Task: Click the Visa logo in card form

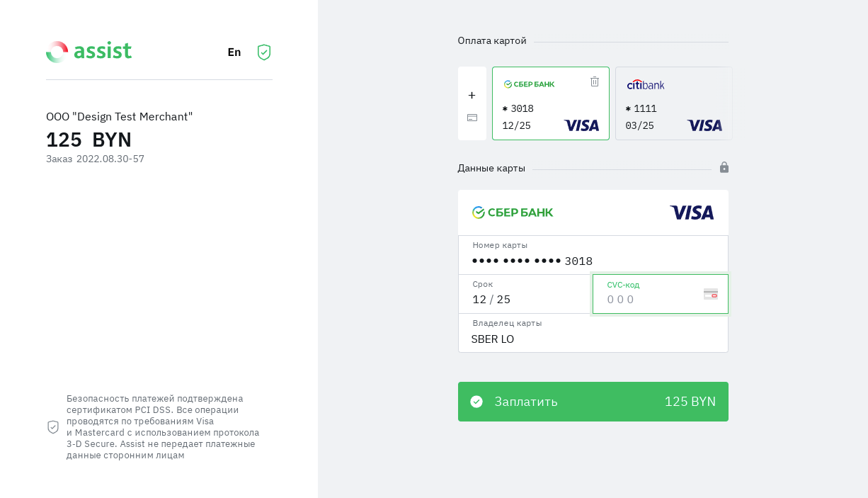Action: point(692,213)
